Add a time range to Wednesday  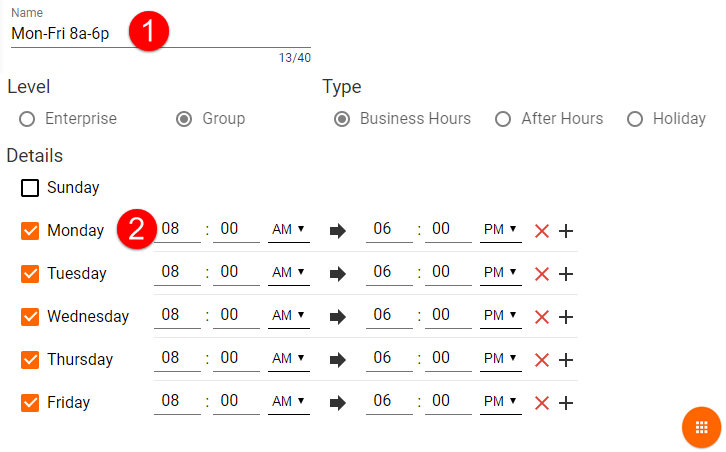click(x=566, y=317)
